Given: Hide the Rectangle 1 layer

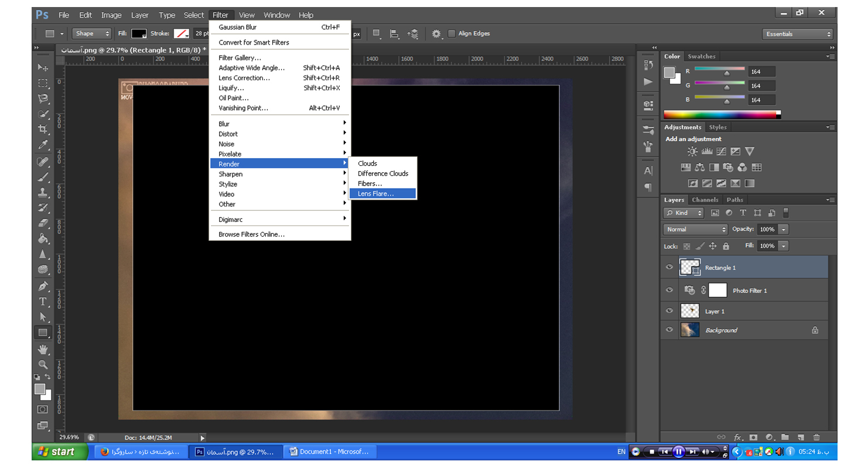Looking at the screenshot, I should pos(669,267).
